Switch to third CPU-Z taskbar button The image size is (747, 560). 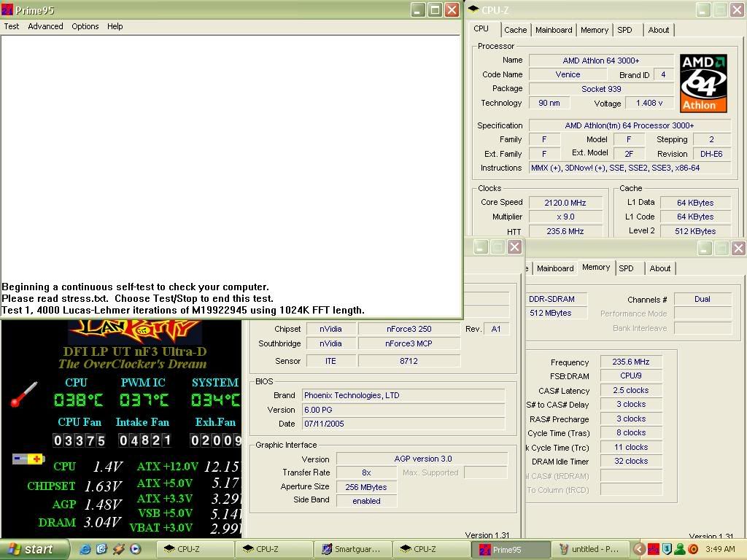click(431, 549)
